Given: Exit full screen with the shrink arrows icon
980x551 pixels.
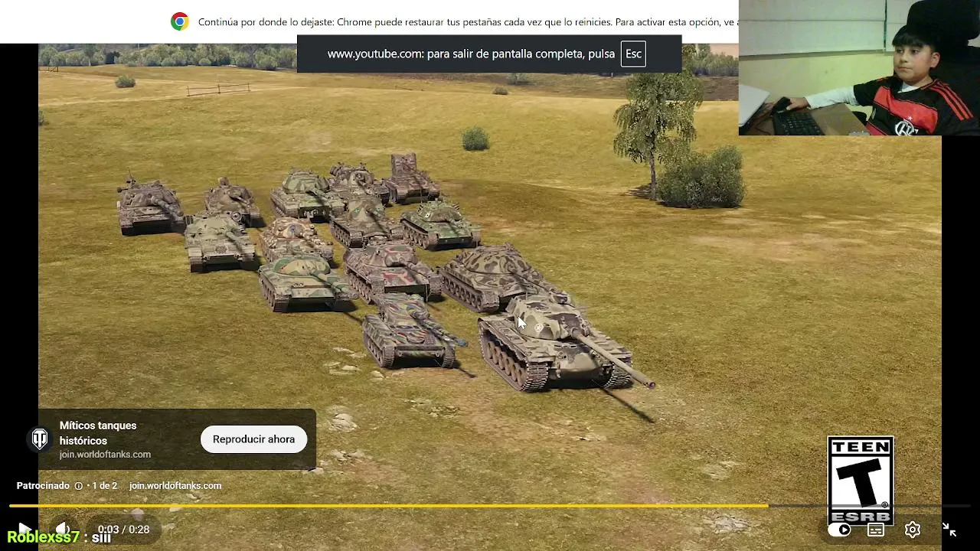Looking at the screenshot, I should coord(949,530).
